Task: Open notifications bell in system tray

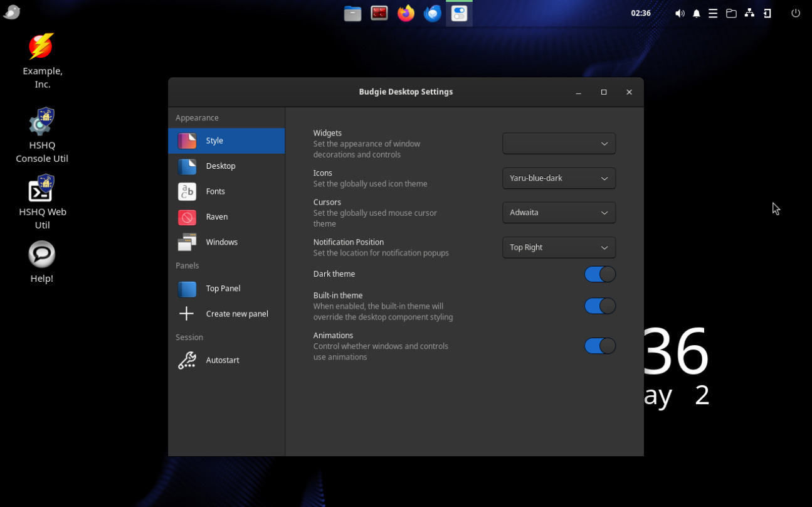Action: pos(696,13)
